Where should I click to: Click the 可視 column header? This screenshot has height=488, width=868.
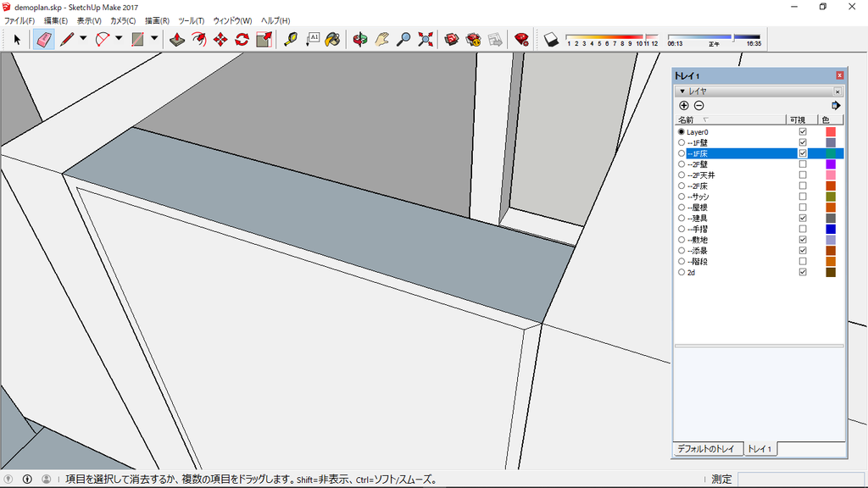point(802,120)
